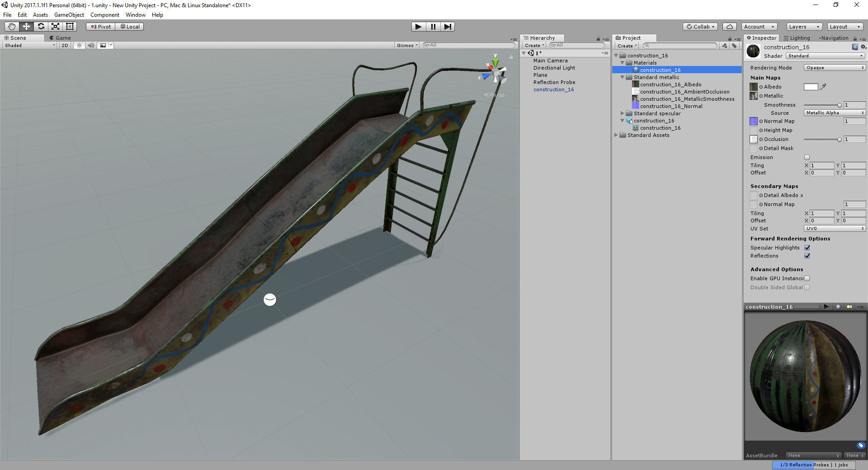Select Directional Light in Hierarchy
The image size is (868, 470).
pyautogui.click(x=554, y=68)
